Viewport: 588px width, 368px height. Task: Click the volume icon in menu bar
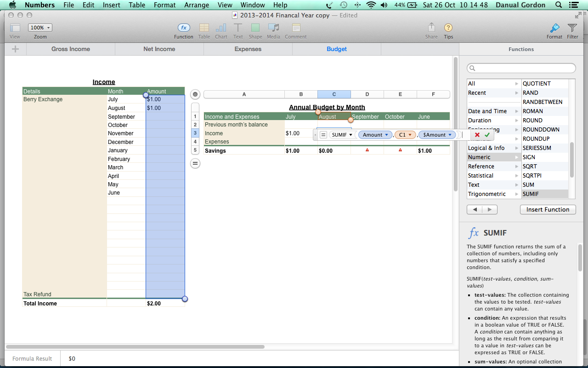pos(384,5)
